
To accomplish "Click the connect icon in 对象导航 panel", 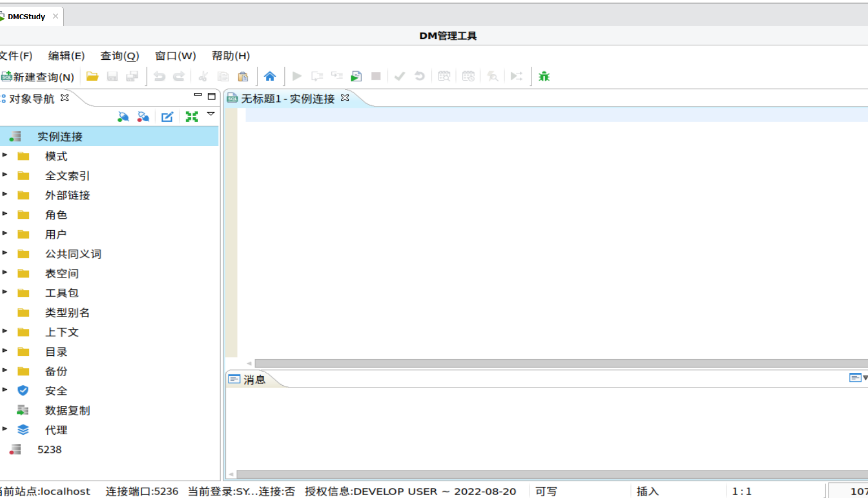I will tap(123, 116).
